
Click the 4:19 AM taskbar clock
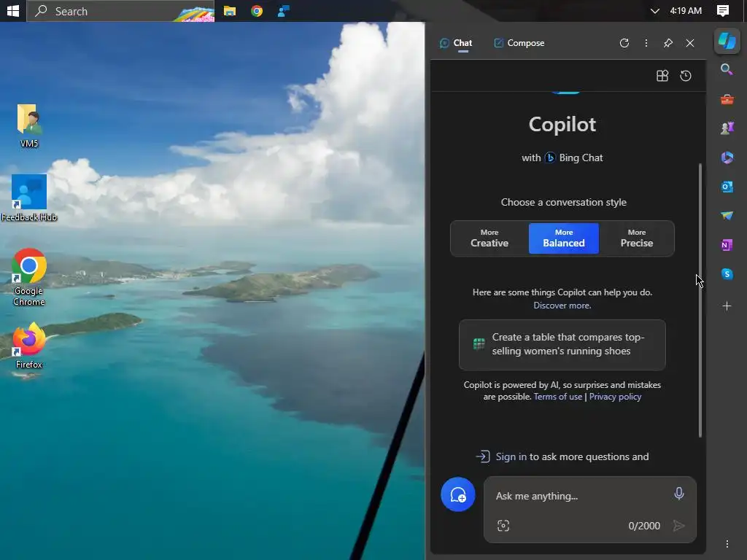tap(686, 10)
